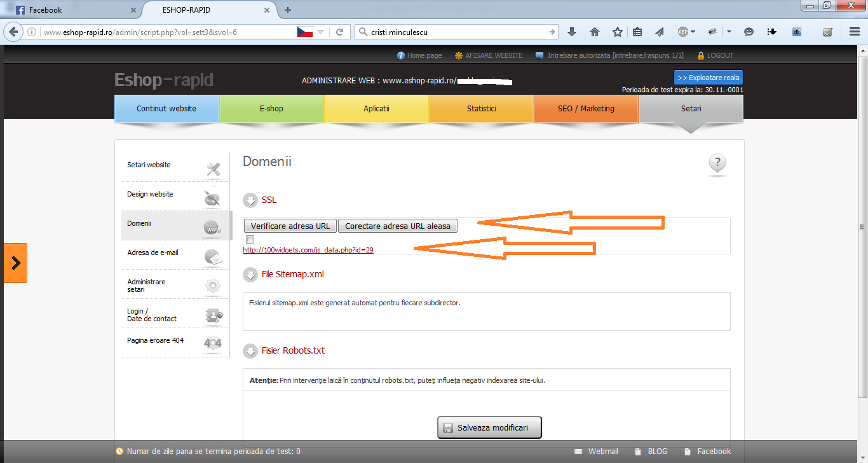868x463 pixels.
Task: Go back with browser back arrow
Action: [x=14, y=32]
